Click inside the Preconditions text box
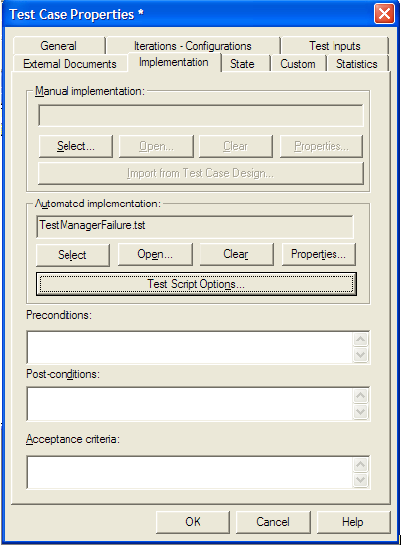The height and width of the screenshot is (545, 401). pos(190,347)
